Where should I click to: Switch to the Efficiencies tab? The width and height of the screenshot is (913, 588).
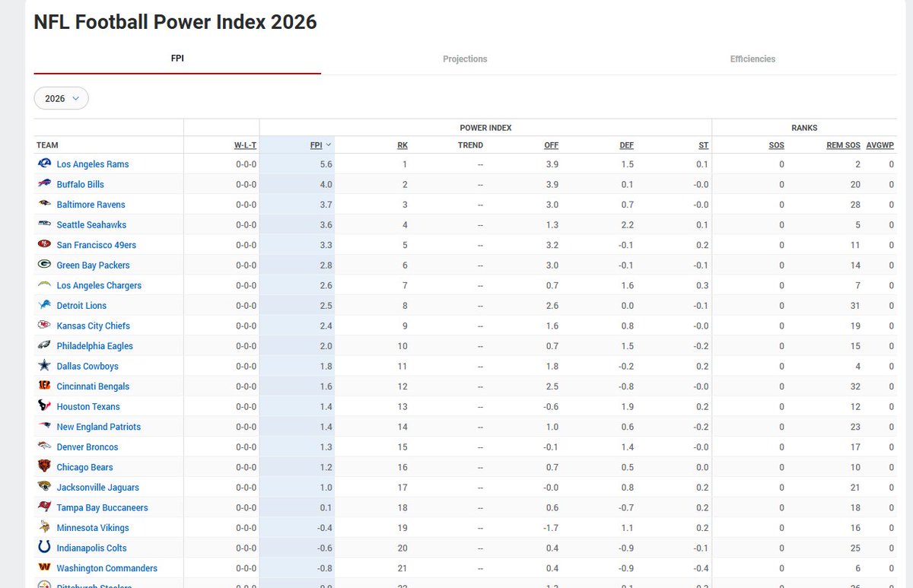point(752,59)
